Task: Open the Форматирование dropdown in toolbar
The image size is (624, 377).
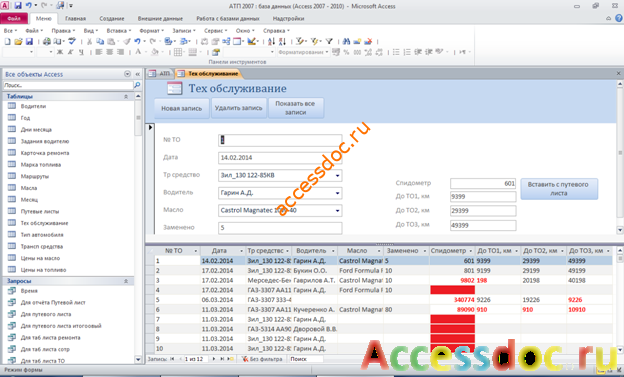Action: coord(327,52)
